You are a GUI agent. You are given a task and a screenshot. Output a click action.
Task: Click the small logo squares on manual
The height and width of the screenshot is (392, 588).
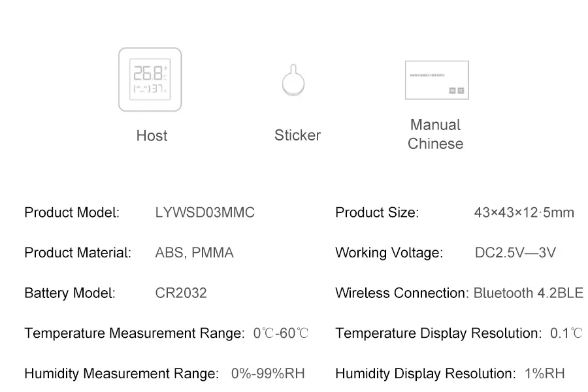point(457,90)
